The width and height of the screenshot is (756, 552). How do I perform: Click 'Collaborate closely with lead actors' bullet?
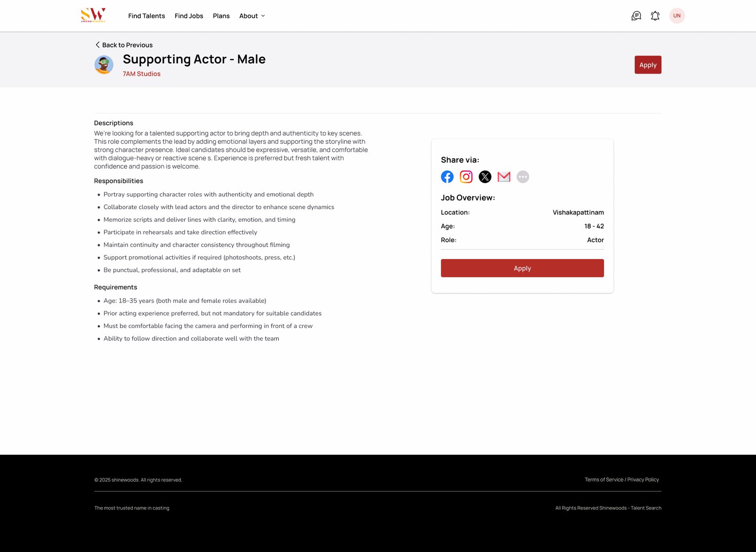click(219, 207)
